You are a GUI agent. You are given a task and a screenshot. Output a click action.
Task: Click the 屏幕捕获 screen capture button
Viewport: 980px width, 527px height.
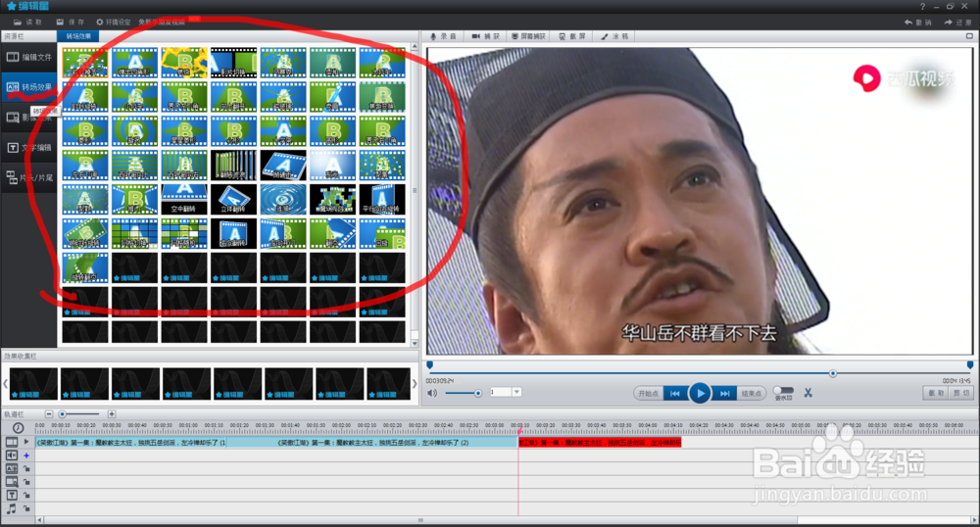pos(528,36)
